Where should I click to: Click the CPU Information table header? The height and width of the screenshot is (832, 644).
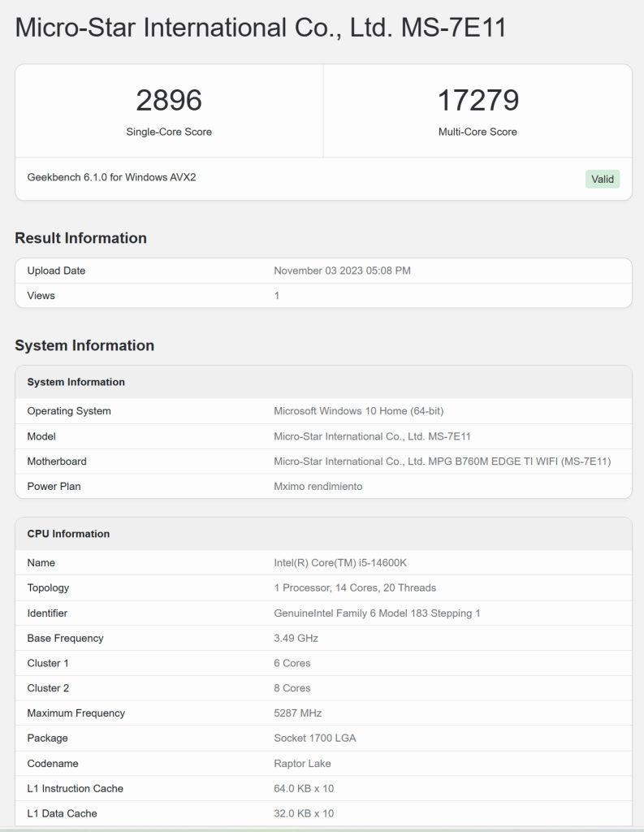click(x=323, y=534)
